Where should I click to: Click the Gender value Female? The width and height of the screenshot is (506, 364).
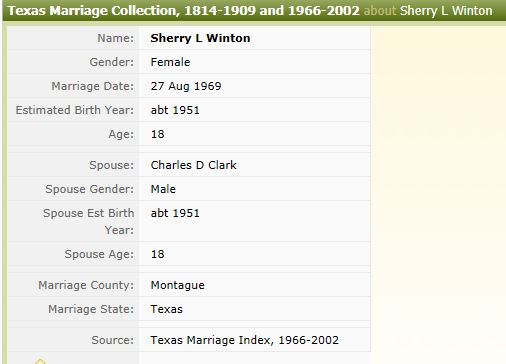click(x=170, y=62)
